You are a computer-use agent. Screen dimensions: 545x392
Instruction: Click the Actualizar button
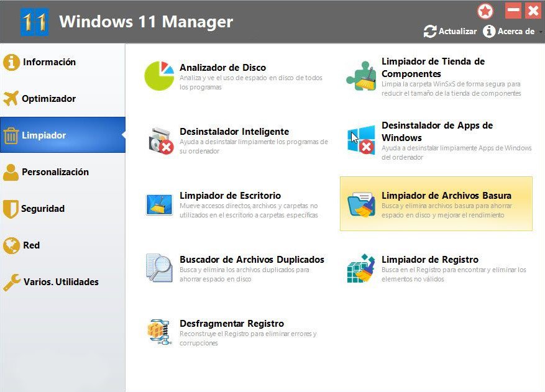(450, 31)
